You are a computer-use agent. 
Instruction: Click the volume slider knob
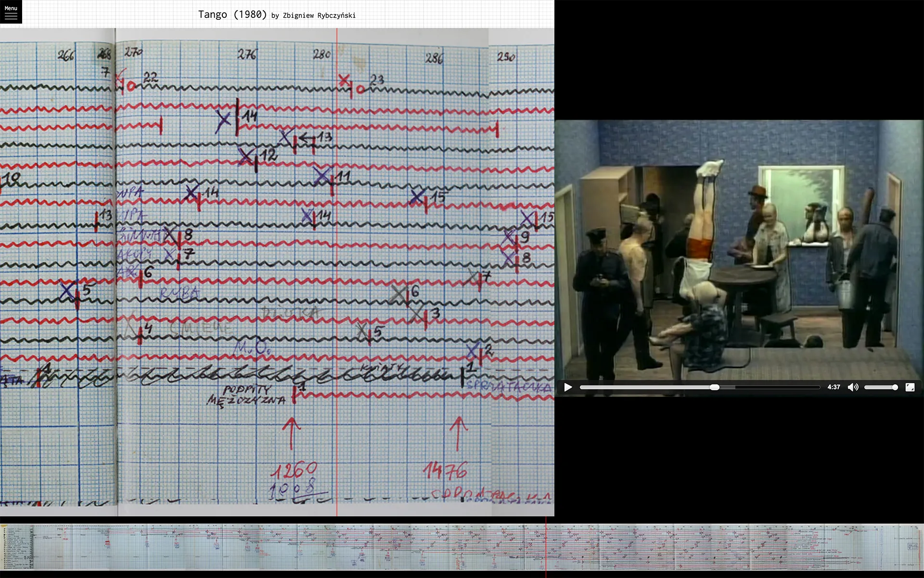click(x=895, y=387)
